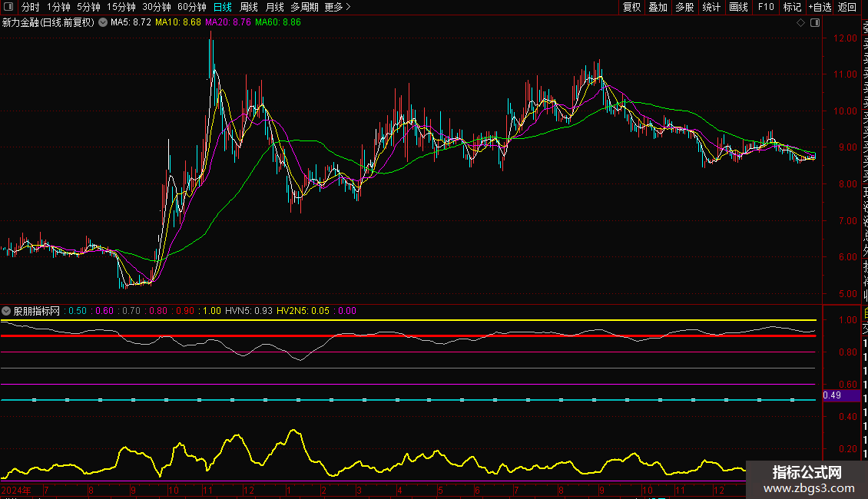Viewport: 868px width, 499px height.
Task: Select the 60分钟 period tab
Action: tap(191, 7)
